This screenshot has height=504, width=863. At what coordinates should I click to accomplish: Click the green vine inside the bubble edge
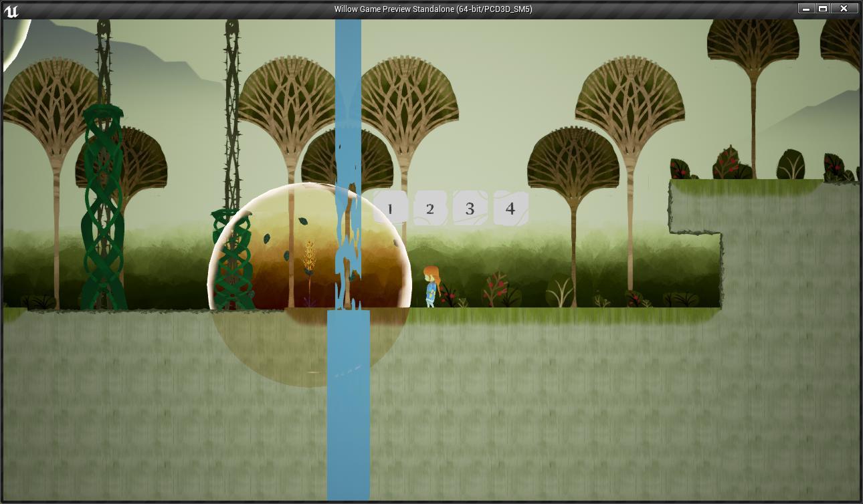(x=233, y=261)
